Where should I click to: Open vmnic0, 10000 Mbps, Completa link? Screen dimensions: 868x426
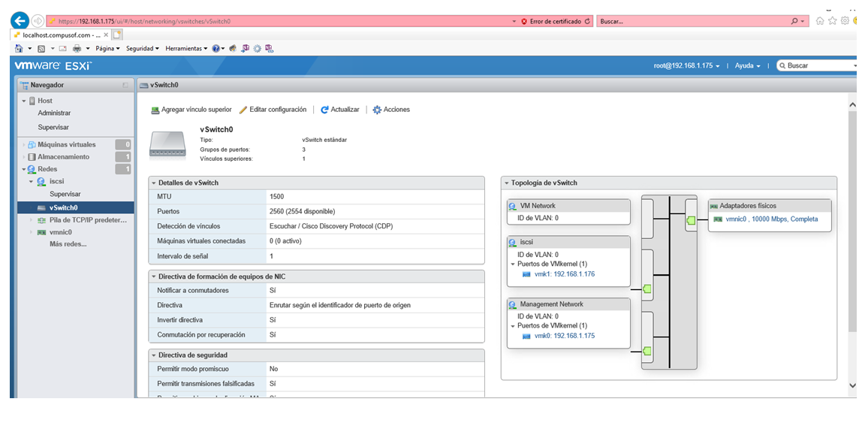click(772, 219)
